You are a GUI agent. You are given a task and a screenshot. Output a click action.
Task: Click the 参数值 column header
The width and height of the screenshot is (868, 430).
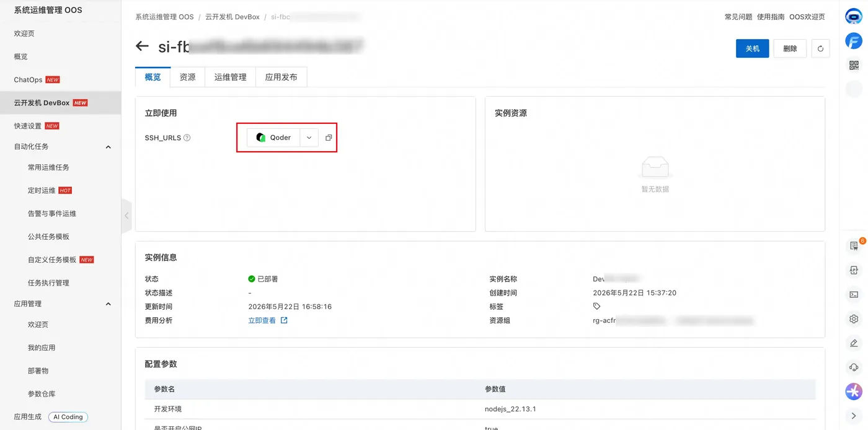495,389
